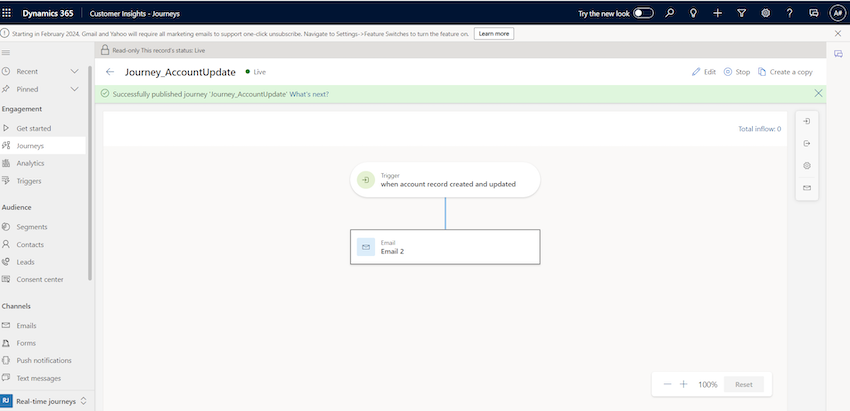The height and width of the screenshot is (411, 850).
Task: Expand the Recent section chevron
Action: point(75,72)
